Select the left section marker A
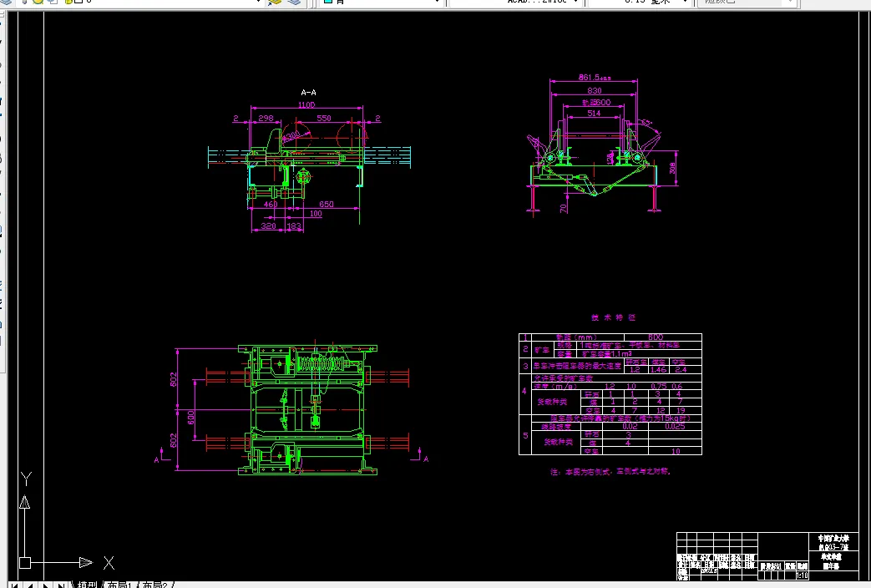Viewport: 871px width, 588px height. (x=157, y=459)
